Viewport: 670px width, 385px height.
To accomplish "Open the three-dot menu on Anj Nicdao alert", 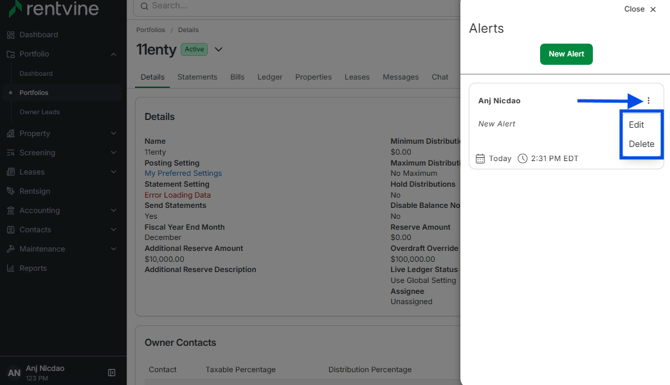I will pos(648,100).
